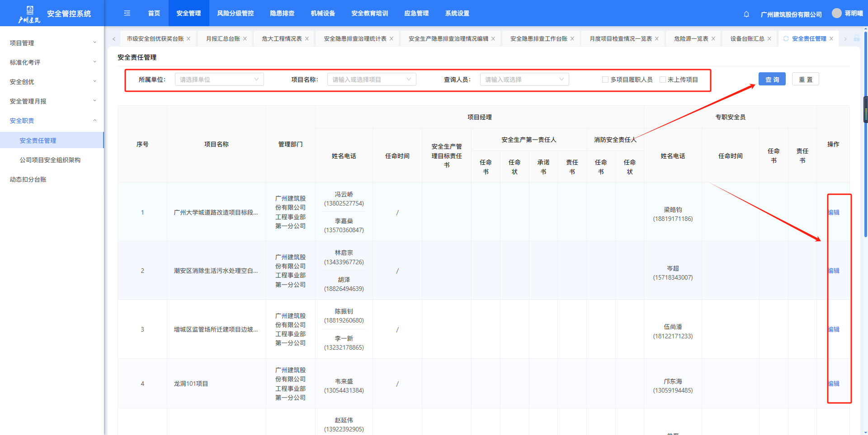Toggle the 未上传项目 checkbox
This screenshot has width=868, height=435.
(x=662, y=80)
